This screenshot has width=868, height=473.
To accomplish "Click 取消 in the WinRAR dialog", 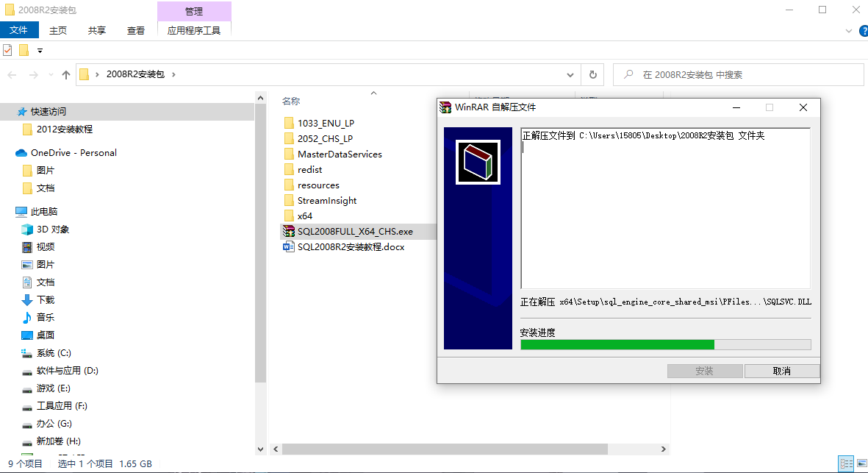I will click(782, 371).
